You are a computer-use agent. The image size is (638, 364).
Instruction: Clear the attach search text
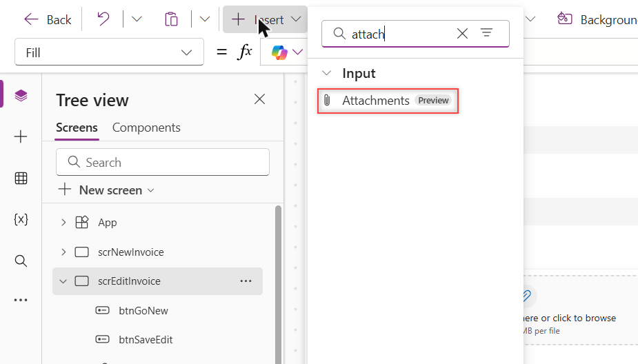tap(462, 33)
